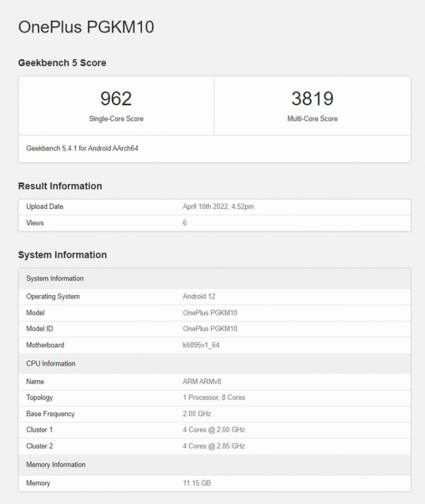This screenshot has height=504, width=425.
Task: Select the Operating System Android 12 entry
Action: tap(198, 296)
